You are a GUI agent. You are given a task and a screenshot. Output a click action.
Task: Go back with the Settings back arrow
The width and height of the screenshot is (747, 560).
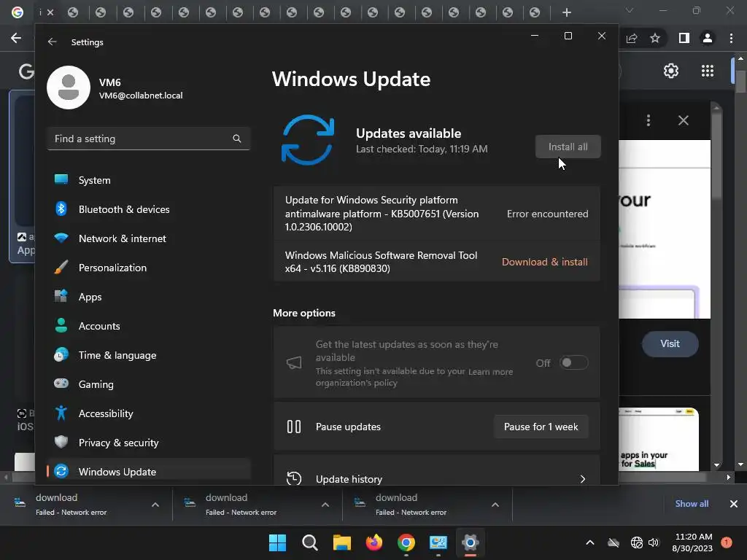click(x=53, y=42)
